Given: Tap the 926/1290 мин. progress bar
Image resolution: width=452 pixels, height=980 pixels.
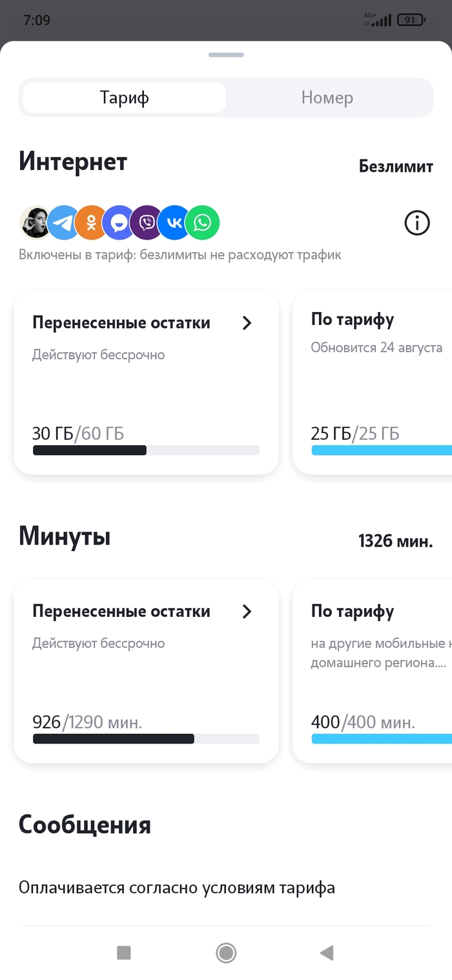Looking at the screenshot, I should point(146,739).
